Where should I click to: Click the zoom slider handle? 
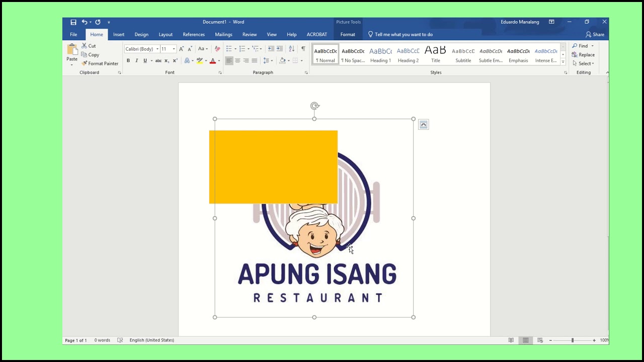pyautogui.click(x=572, y=340)
